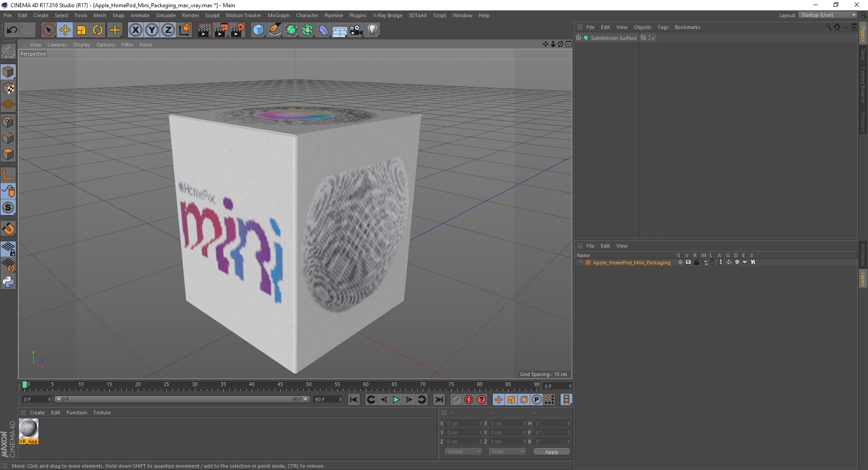Toggle Y axis lock

[152, 30]
